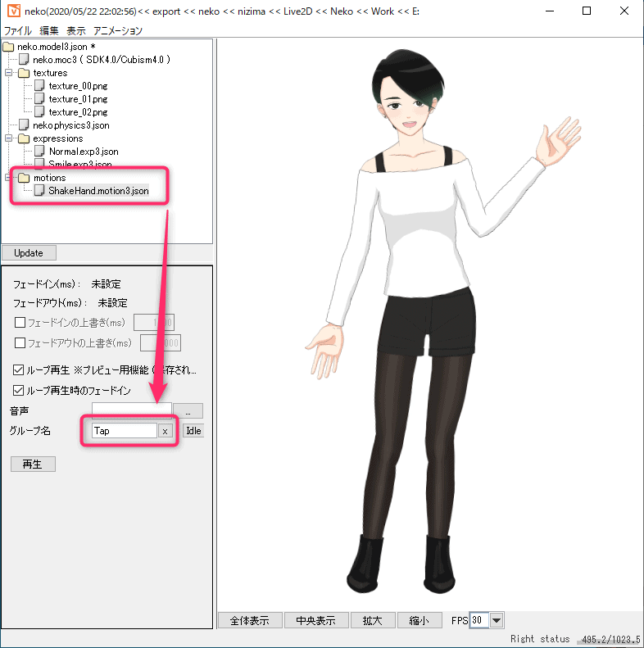Click the group name input field
The height and width of the screenshot is (648, 644).
(x=123, y=431)
